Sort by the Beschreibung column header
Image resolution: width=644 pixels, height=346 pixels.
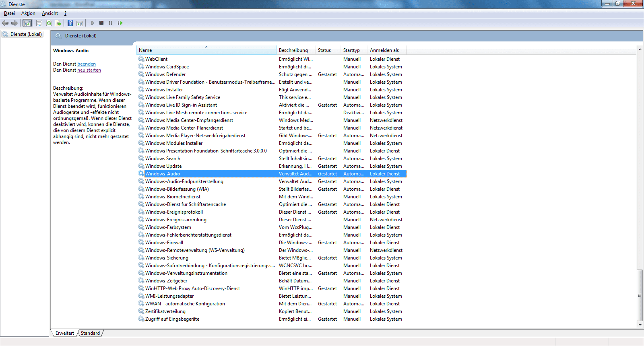tap(295, 50)
